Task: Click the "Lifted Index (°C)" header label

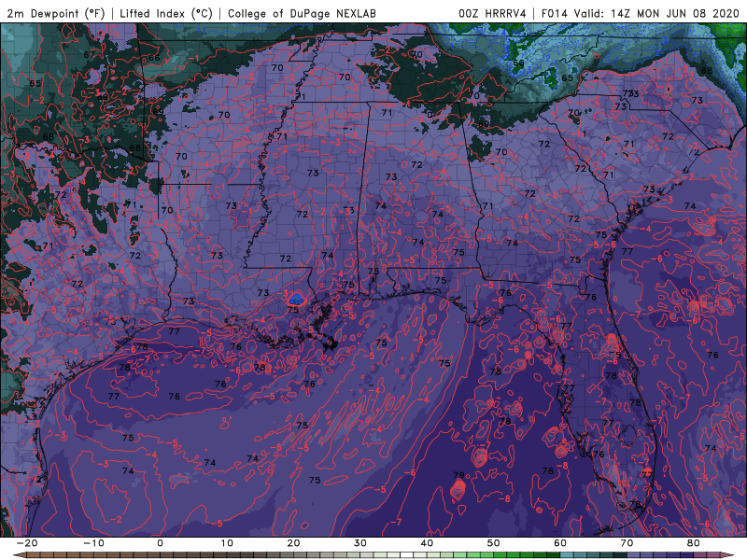Action: click(165, 13)
